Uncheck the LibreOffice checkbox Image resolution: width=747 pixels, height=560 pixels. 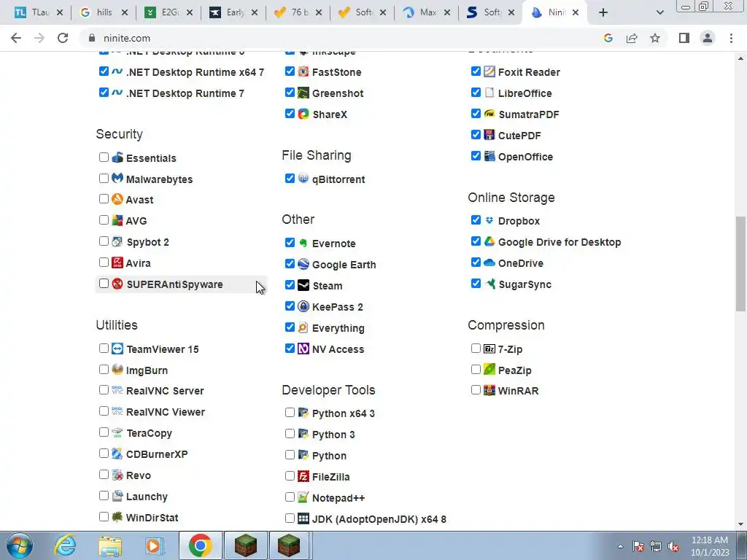476,93
